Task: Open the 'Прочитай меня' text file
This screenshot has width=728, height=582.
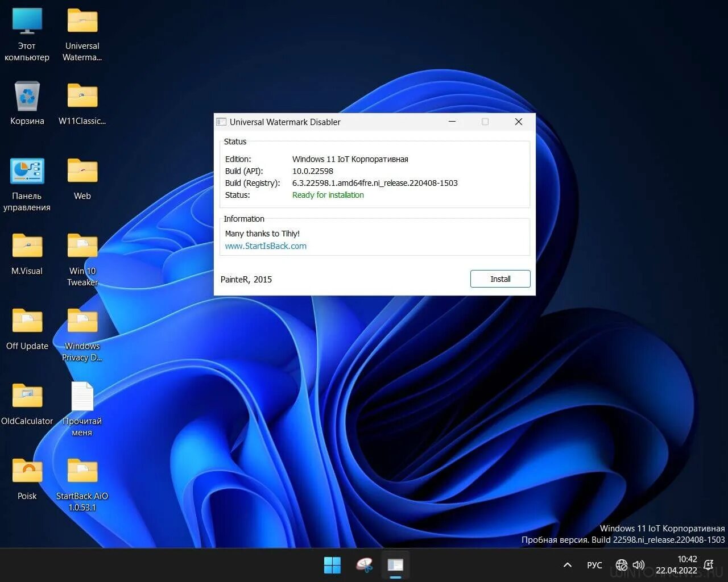Action: coord(82,409)
